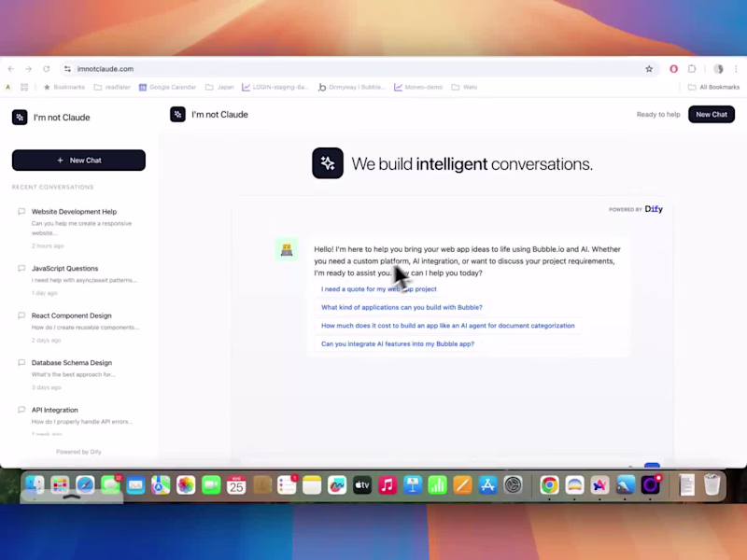This screenshot has height=560, width=747.
Task: Open the Japan bookmark folder
Action: point(219,87)
